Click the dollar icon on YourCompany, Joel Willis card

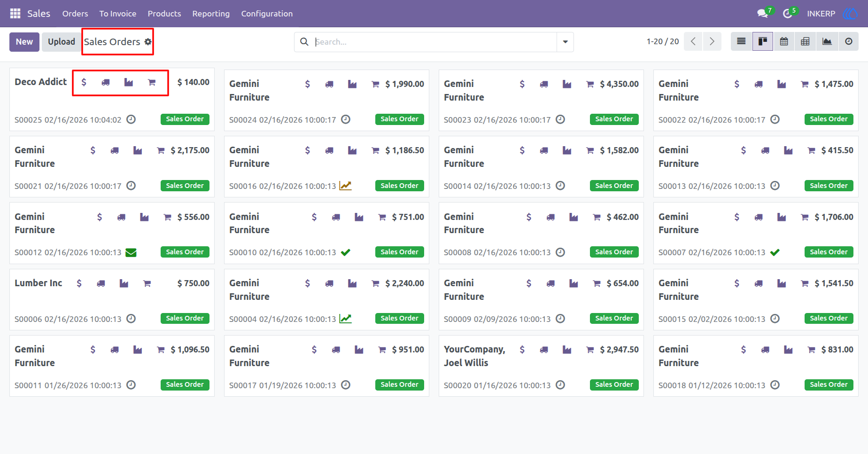tap(522, 350)
